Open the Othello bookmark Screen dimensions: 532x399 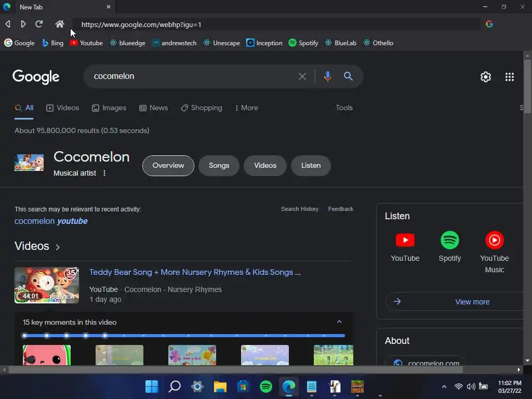pyautogui.click(x=378, y=43)
